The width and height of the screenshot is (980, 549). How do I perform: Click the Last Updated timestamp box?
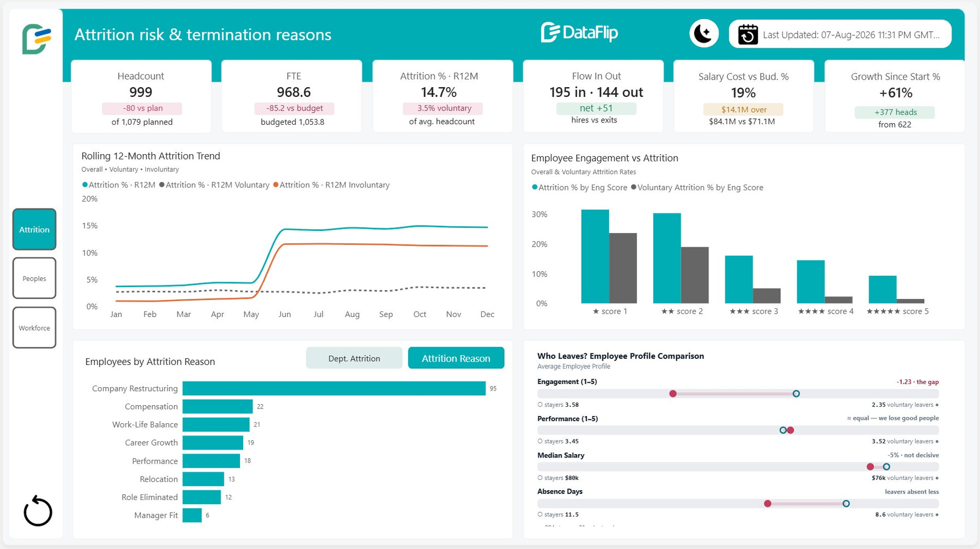tap(840, 34)
